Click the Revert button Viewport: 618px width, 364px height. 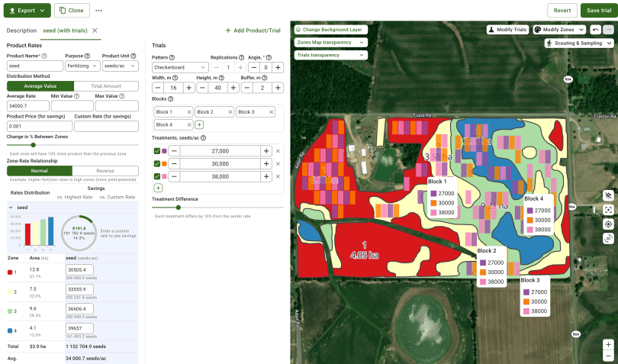[562, 11]
